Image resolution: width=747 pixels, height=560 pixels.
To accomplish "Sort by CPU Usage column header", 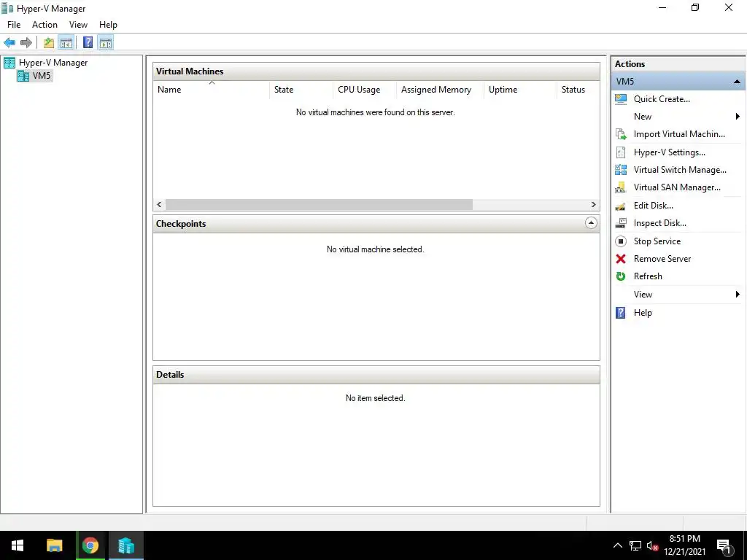I will (x=365, y=90).
